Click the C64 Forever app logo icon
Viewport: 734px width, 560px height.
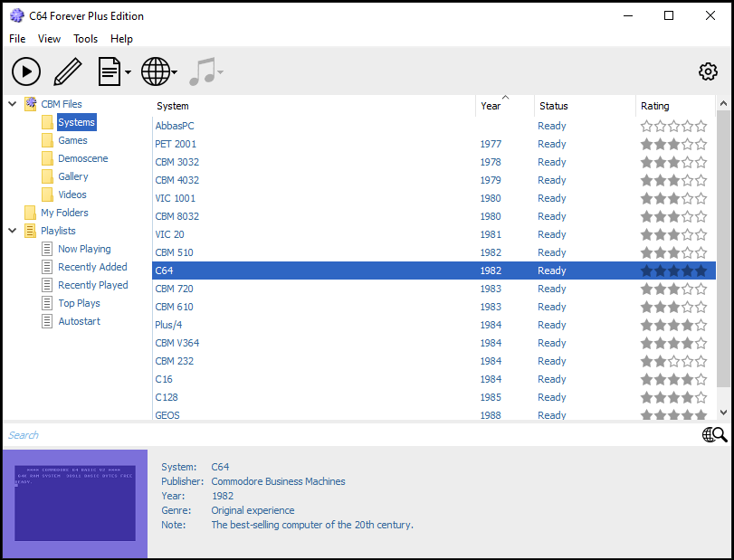17,16
